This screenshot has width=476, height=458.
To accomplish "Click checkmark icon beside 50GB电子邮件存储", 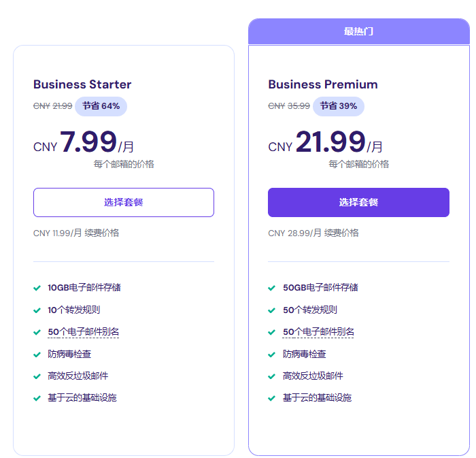I will 272,288.
